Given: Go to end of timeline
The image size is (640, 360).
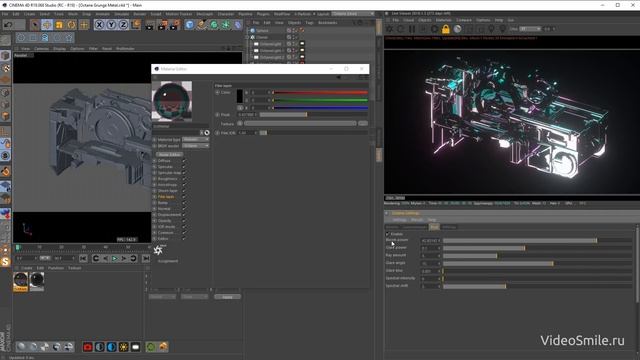Looking at the screenshot, I should pyautogui.click(x=146, y=258).
